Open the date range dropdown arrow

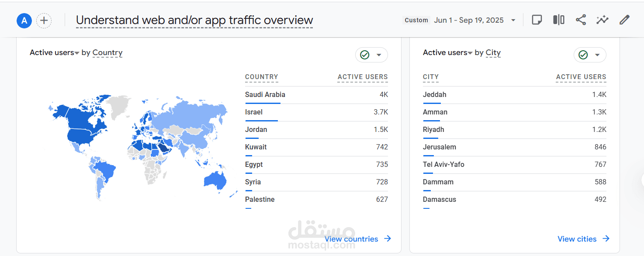pyautogui.click(x=513, y=21)
